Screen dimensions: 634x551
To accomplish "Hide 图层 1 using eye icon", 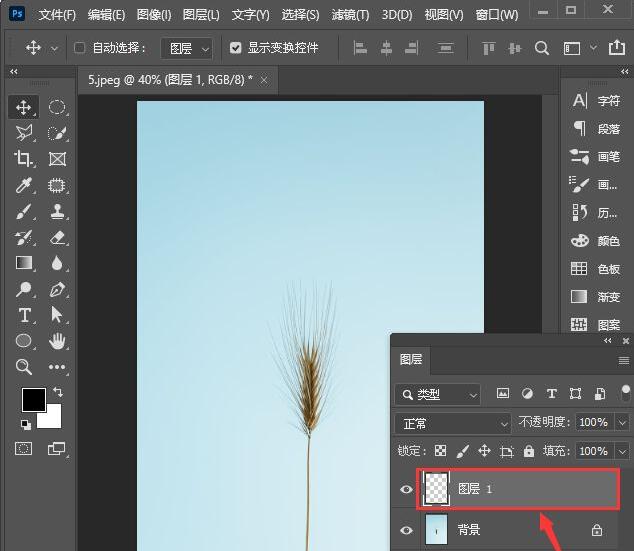I will coord(406,489).
